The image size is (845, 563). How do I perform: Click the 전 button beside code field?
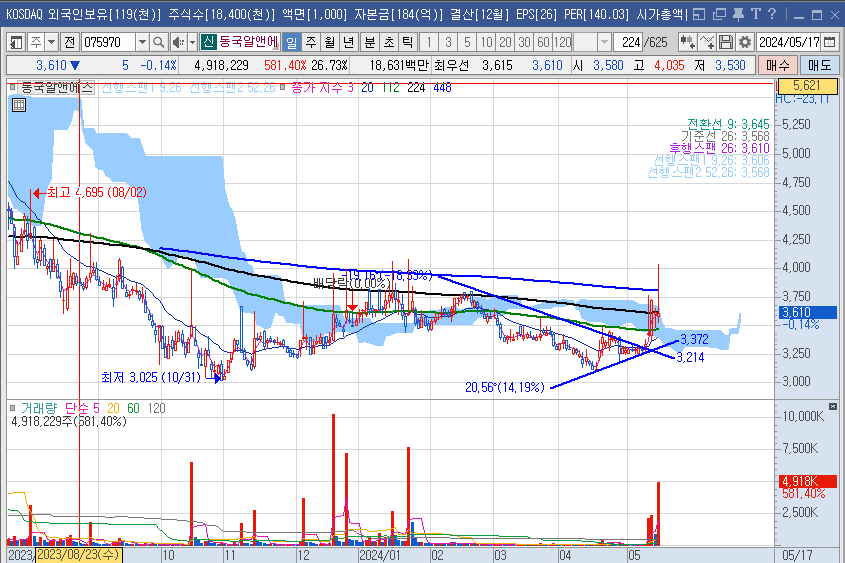70,41
